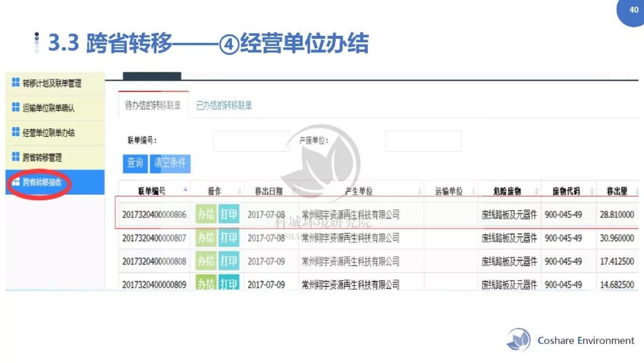644x363 pixels.
Task: Click 打印 for record 2017320400000806
Action: [228, 214]
